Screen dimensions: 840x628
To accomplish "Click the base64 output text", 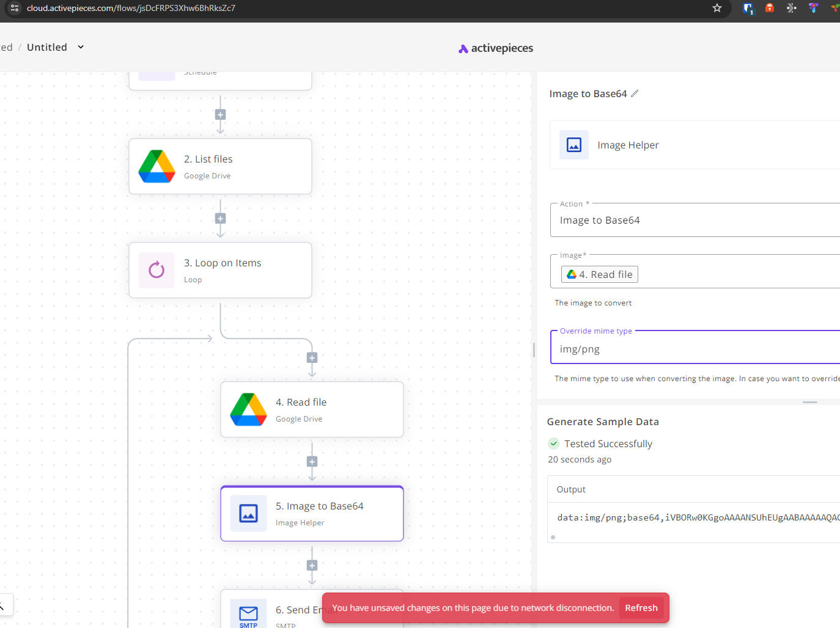I will (x=698, y=517).
